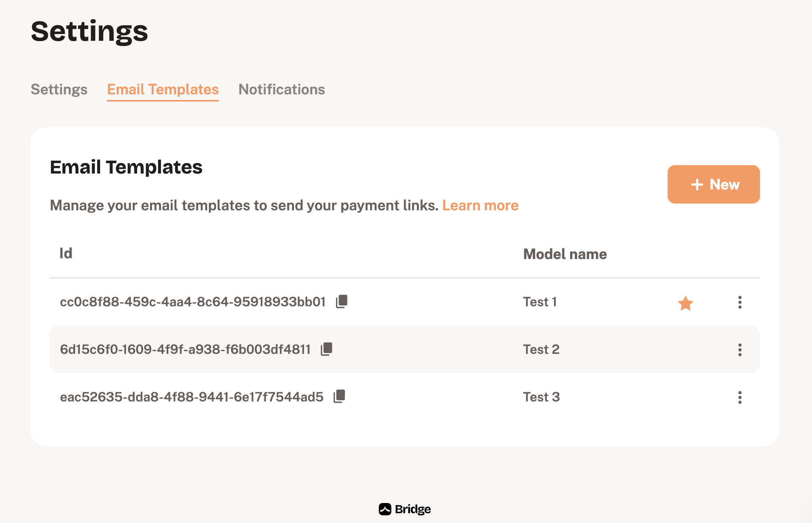Image resolution: width=812 pixels, height=523 pixels.
Task: Click the Bridge logo in the footer
Action: (405, 509)
